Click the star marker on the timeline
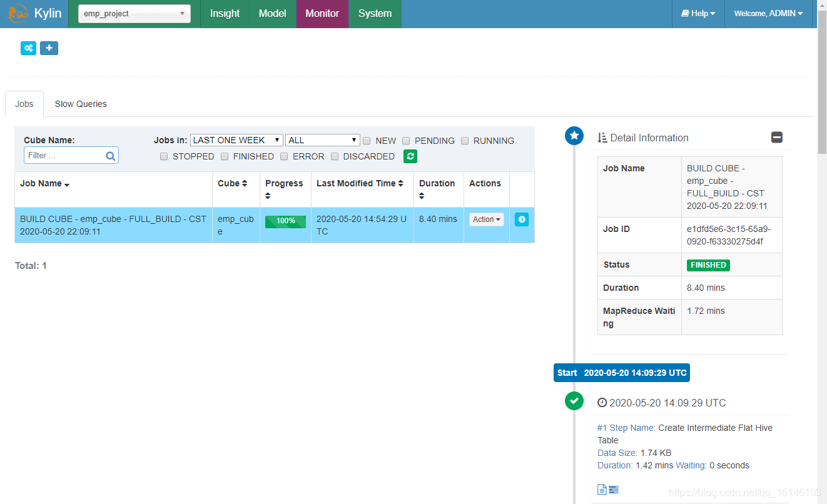 [574, 136]
